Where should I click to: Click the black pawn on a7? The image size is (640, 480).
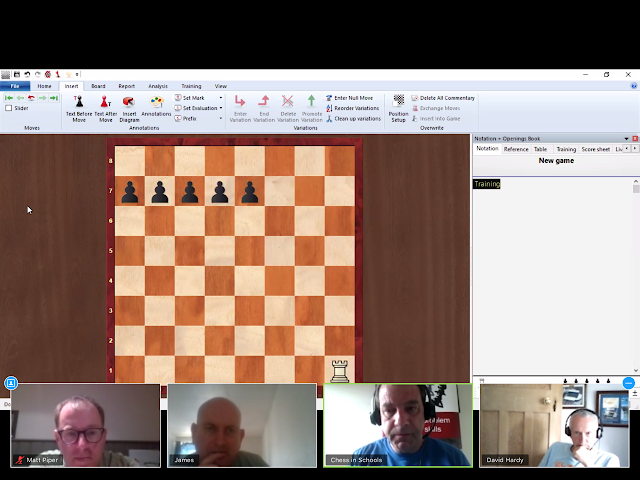(130, 192)
